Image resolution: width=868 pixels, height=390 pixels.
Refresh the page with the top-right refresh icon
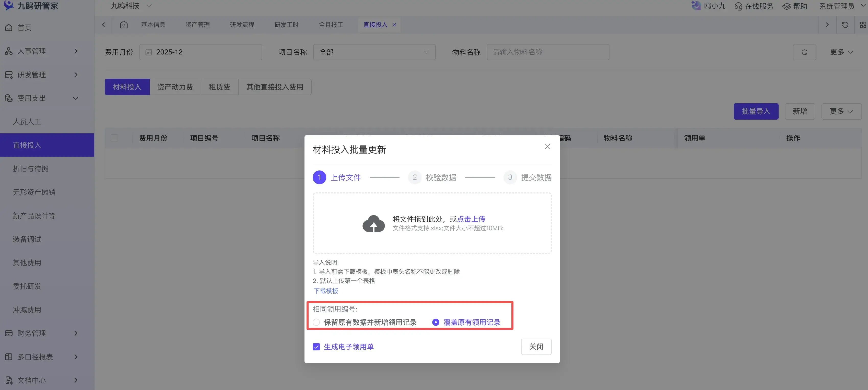click(x=845, y=25)
